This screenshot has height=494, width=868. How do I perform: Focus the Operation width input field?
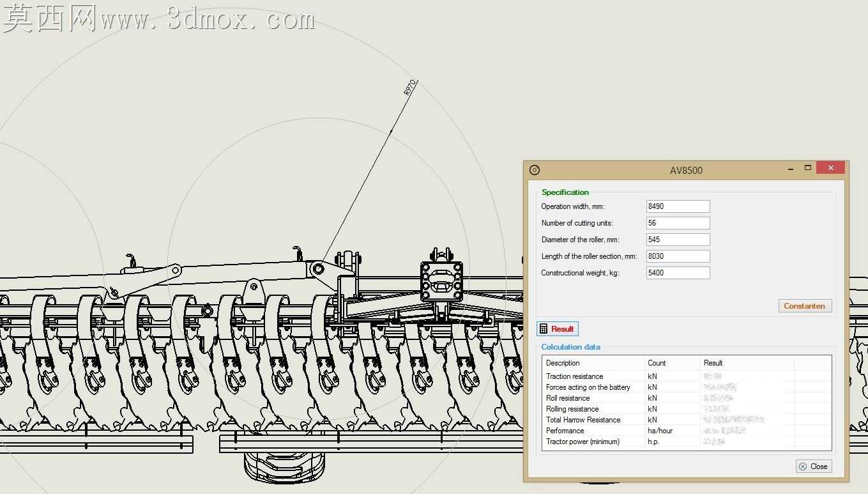pos(678,206)
